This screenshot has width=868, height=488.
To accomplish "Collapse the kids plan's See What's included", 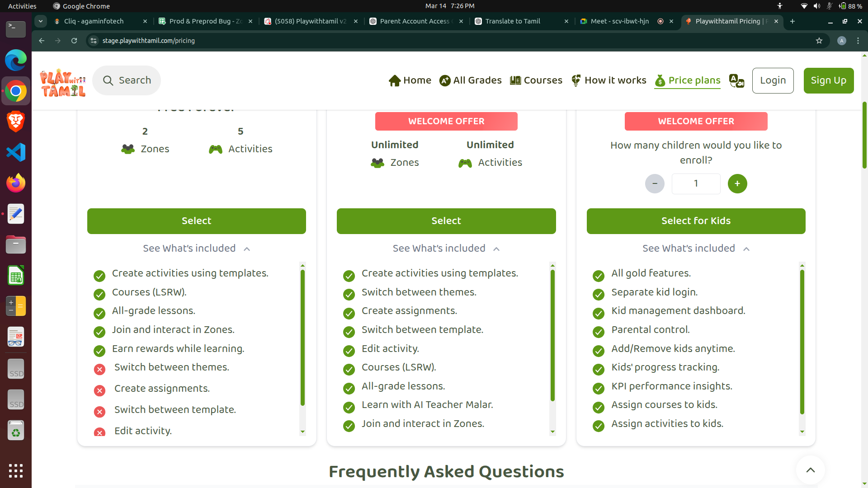I will coord(695,249).
